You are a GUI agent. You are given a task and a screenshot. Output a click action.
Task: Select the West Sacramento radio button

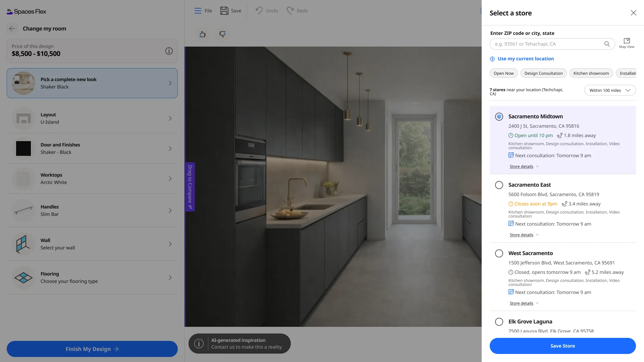pos(499,253)
